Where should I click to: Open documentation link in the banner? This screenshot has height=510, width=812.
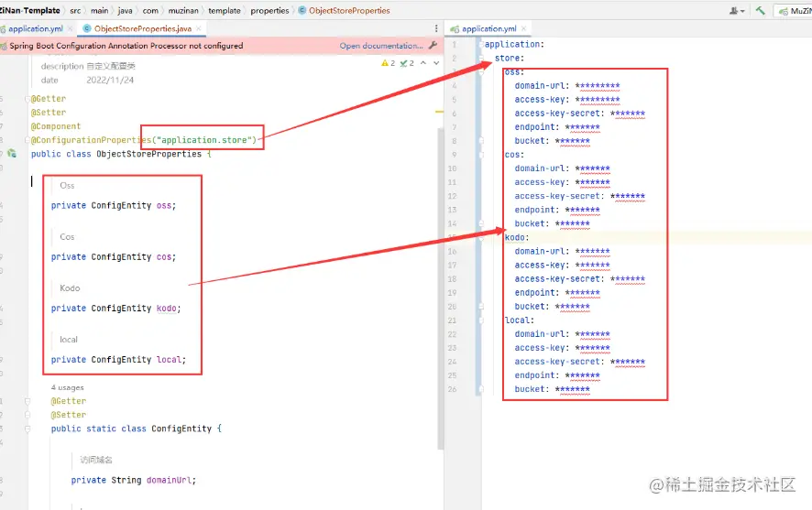click(x=381, y=46)
